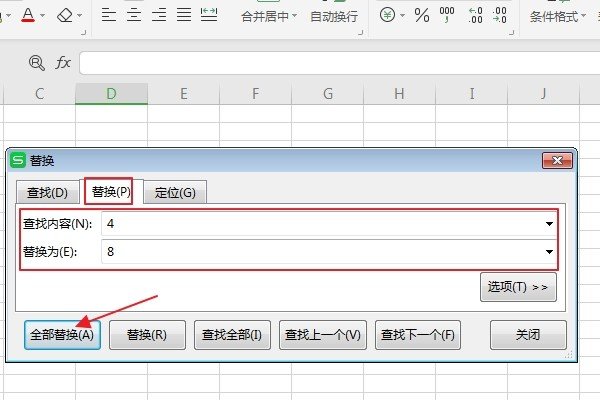600x400 pixels.
Task: Select column J header
Action: 543,94
